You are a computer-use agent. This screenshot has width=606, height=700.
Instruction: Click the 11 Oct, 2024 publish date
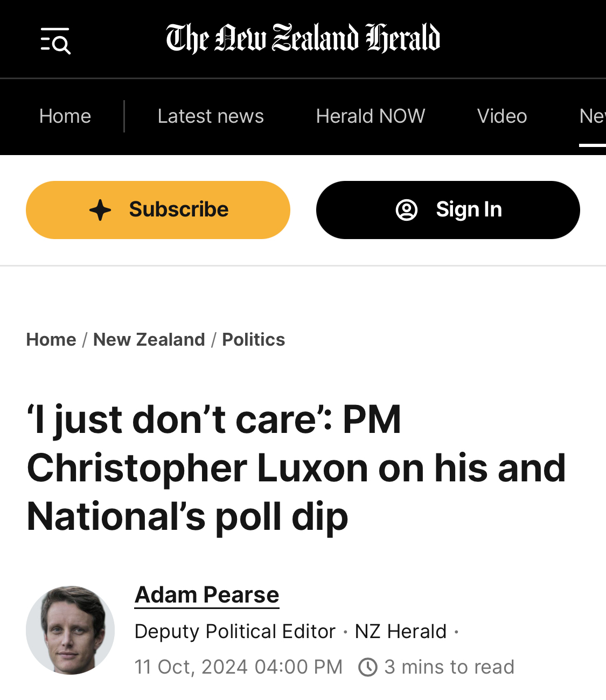coord(238,667)
